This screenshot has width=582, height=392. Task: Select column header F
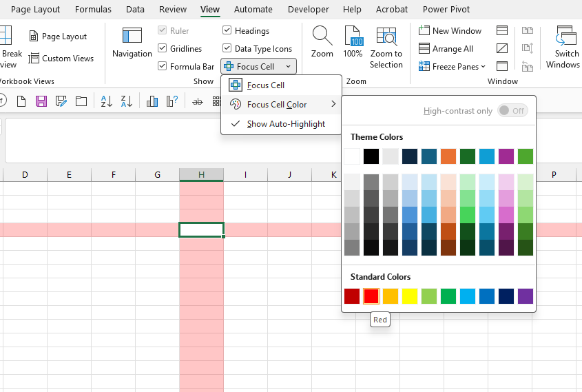tap(113, 175)
